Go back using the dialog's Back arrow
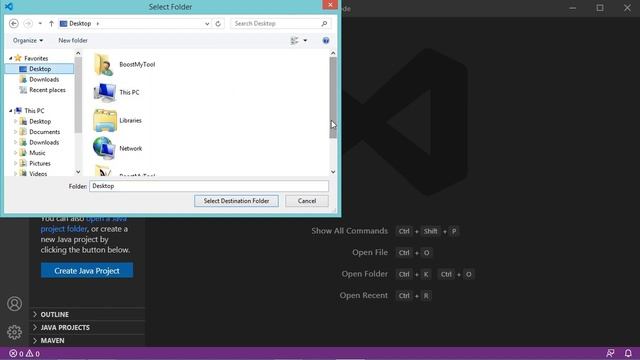Viewport: 640px width, 360px height. pos(14,24)
